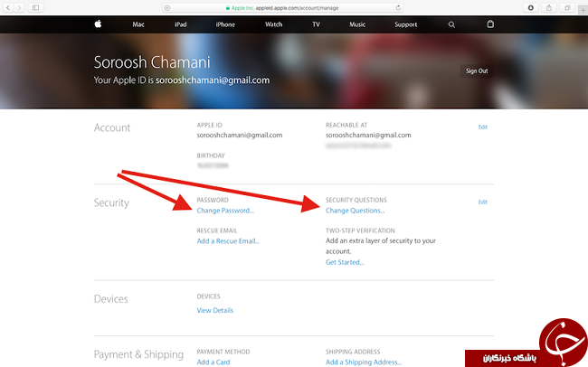Click the Security section heading
The image size is (588, 367).
pyautogui.click(x=111, y=202)
